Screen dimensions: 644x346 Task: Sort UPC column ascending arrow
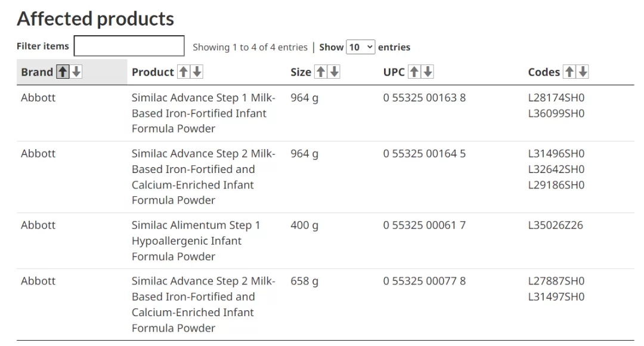coord(414,72)
